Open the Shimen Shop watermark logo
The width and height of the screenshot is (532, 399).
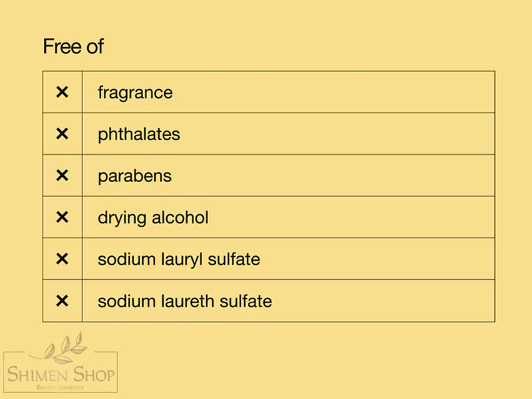pos(61,362)
